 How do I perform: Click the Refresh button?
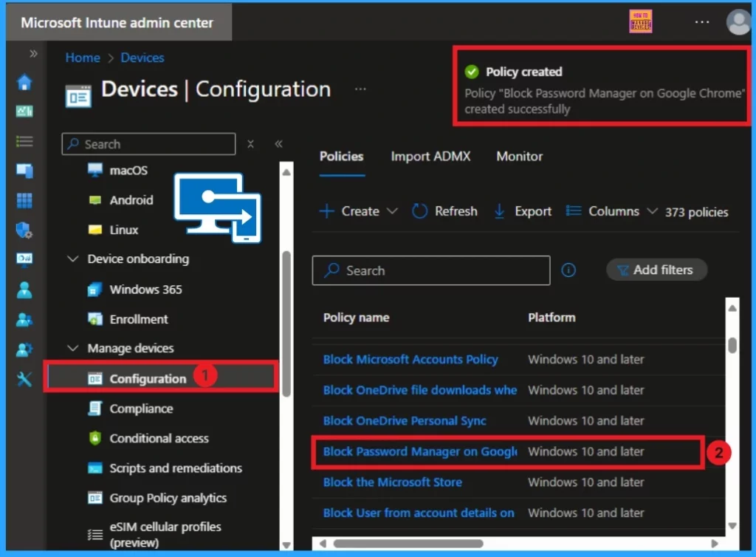(x=444, y=211)
